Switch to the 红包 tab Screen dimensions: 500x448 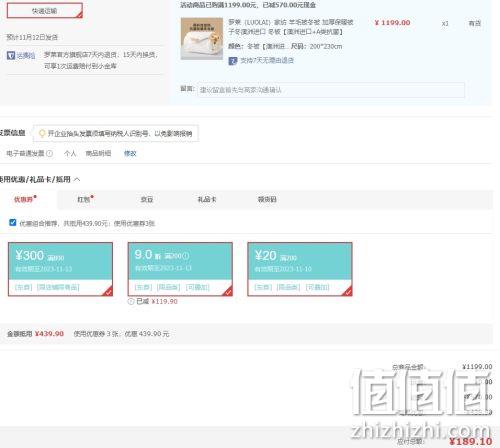click(x=85, y=199)
